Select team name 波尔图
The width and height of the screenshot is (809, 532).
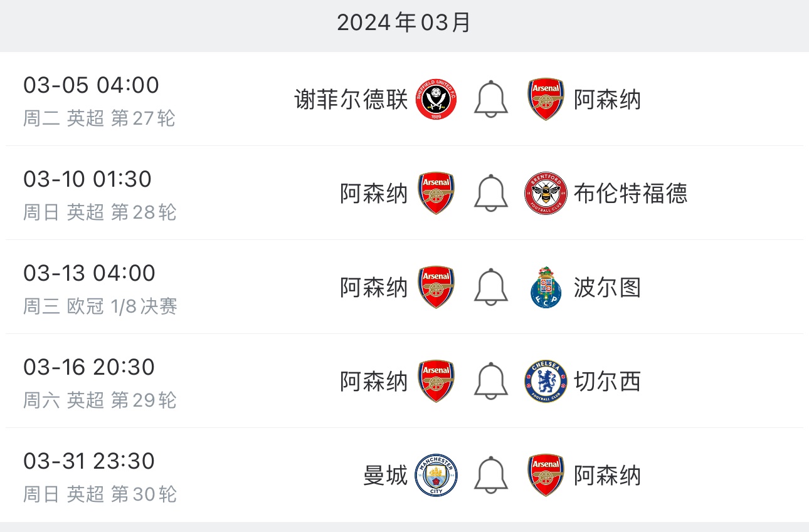607,288
